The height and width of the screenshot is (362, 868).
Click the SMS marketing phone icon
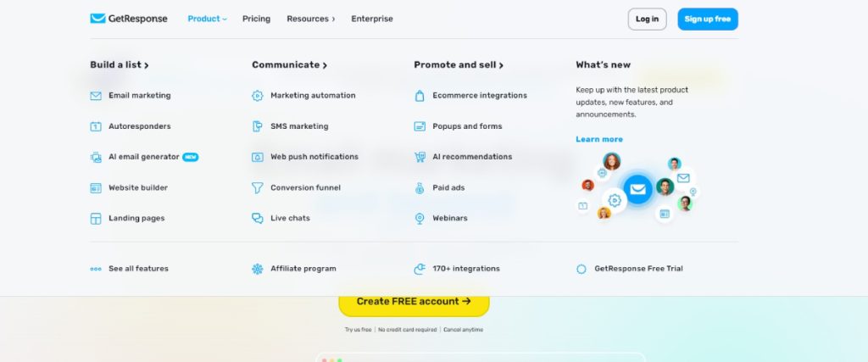click(258, 126)
